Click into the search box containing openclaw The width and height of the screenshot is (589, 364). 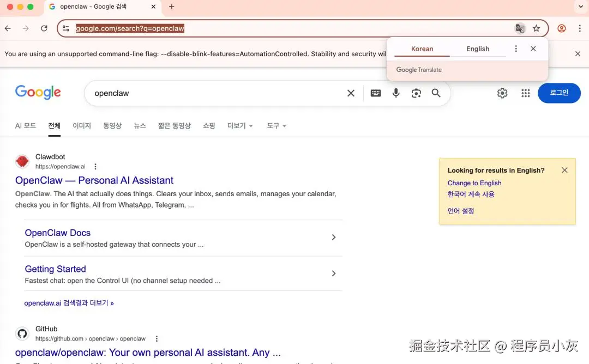point(218,93)
